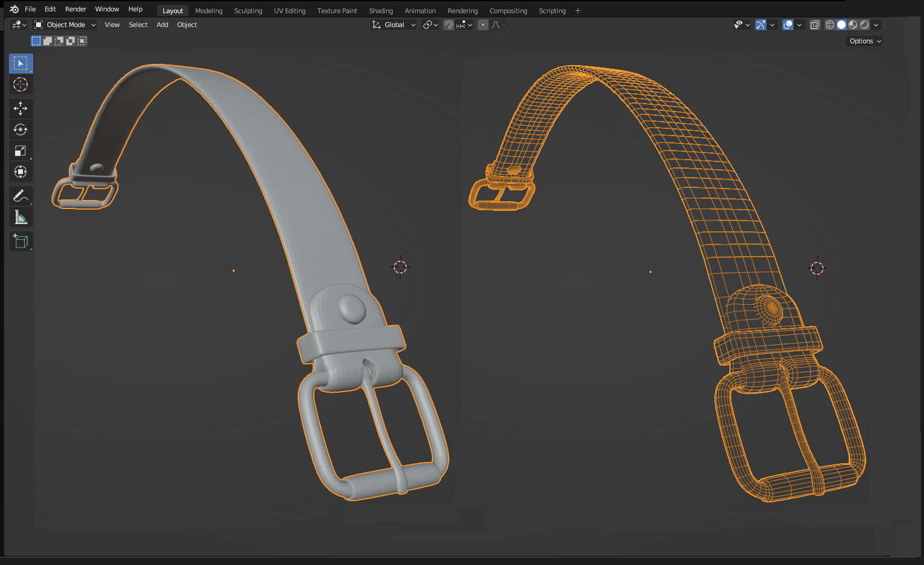This screenshot has width=924, height=565.
Task: Open the Options dropdown
Action: pos(865,41)
